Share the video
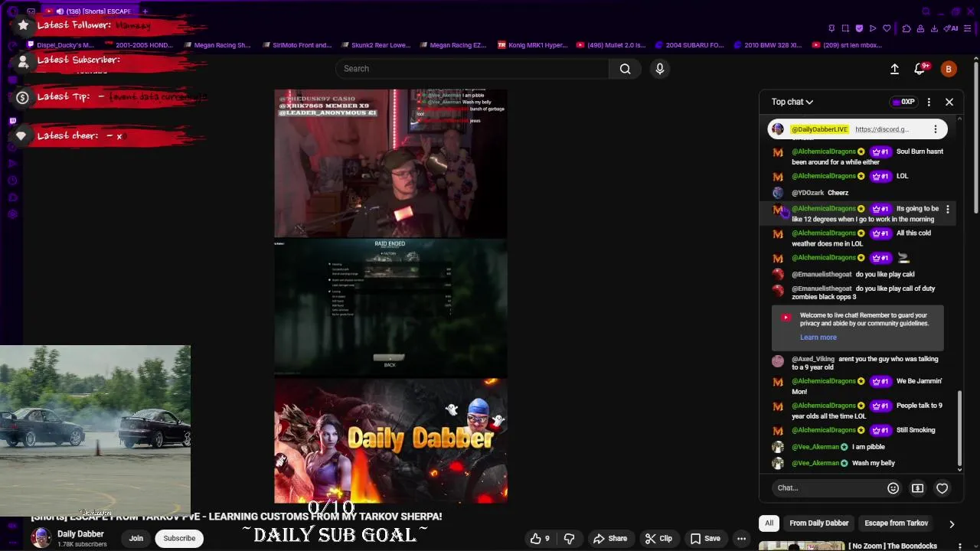 [610, 539]
